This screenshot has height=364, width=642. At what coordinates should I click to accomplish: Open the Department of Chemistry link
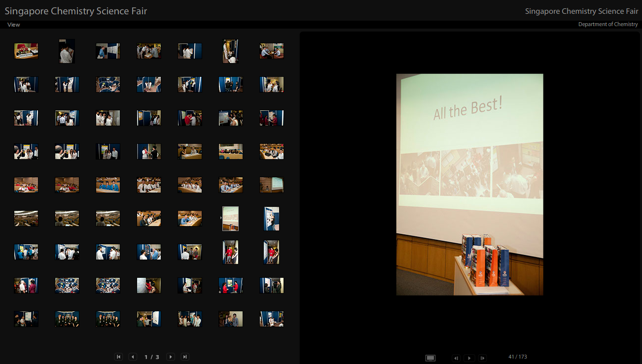pos(608,24)
